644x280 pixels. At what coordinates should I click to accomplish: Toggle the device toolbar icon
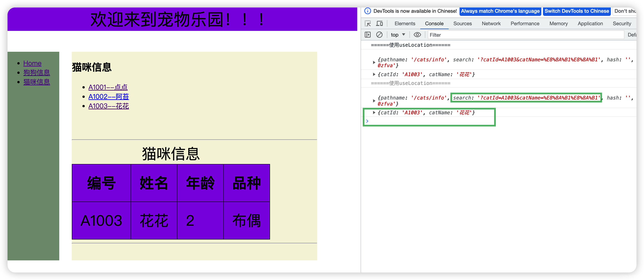[x=380, y=24]
